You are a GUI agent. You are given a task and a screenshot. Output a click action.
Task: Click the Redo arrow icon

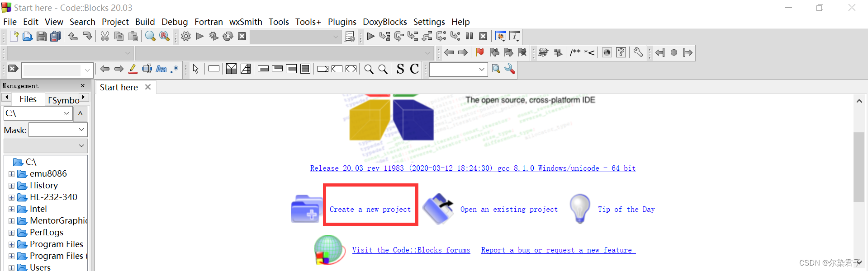(x=87, y=36)
